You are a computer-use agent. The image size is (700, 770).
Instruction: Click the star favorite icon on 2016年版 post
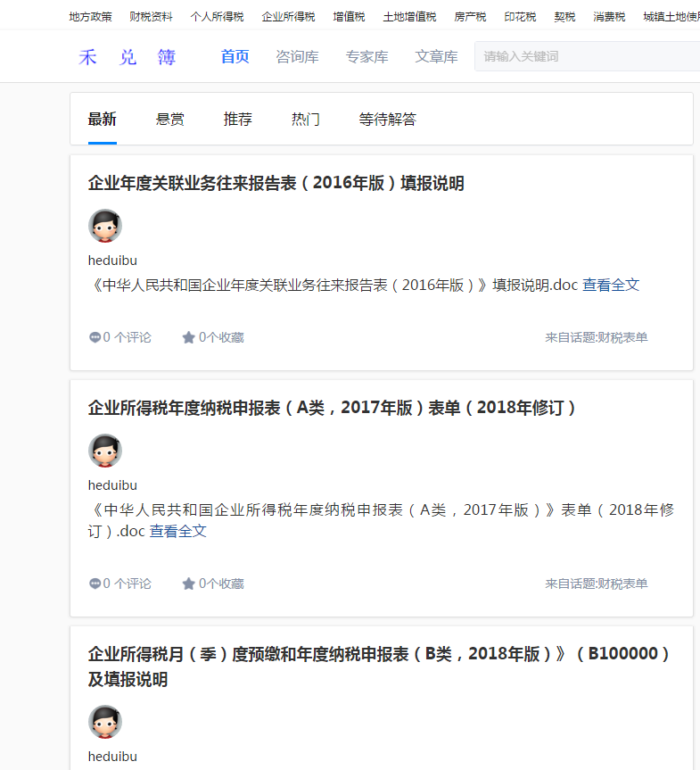(x=188, y=337)
